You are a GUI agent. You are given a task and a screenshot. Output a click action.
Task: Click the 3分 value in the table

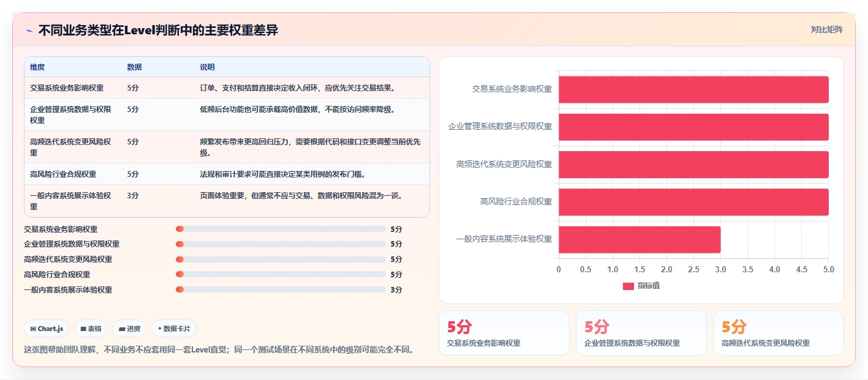coord(133,196)
